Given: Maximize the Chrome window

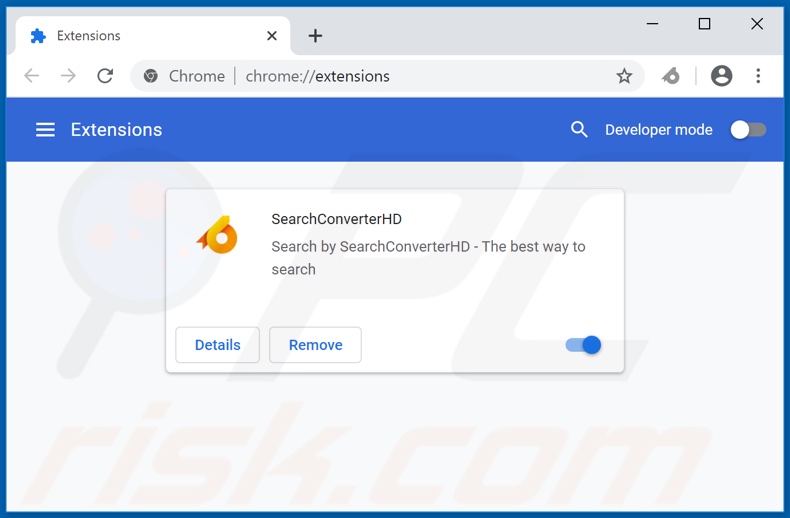Looking at the screenshot, I should 704,24.
